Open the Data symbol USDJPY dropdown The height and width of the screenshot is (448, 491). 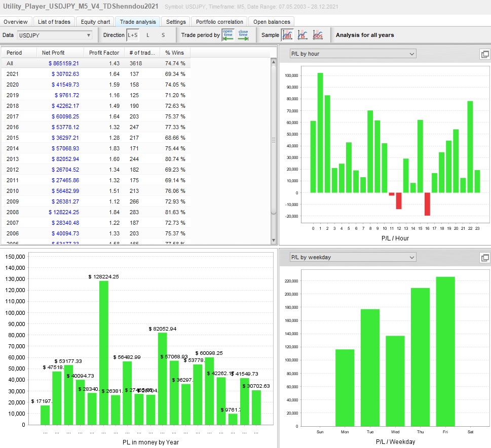click(54, 35)
